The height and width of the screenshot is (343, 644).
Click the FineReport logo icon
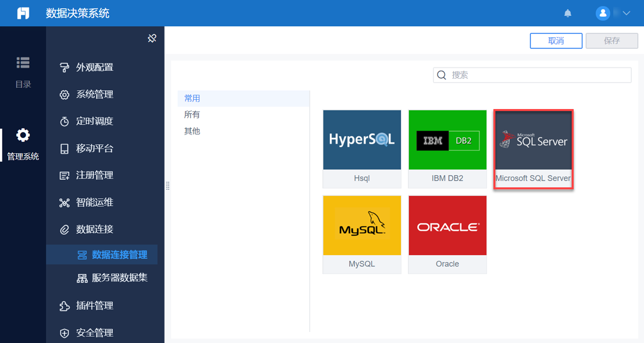coord(23,13)
